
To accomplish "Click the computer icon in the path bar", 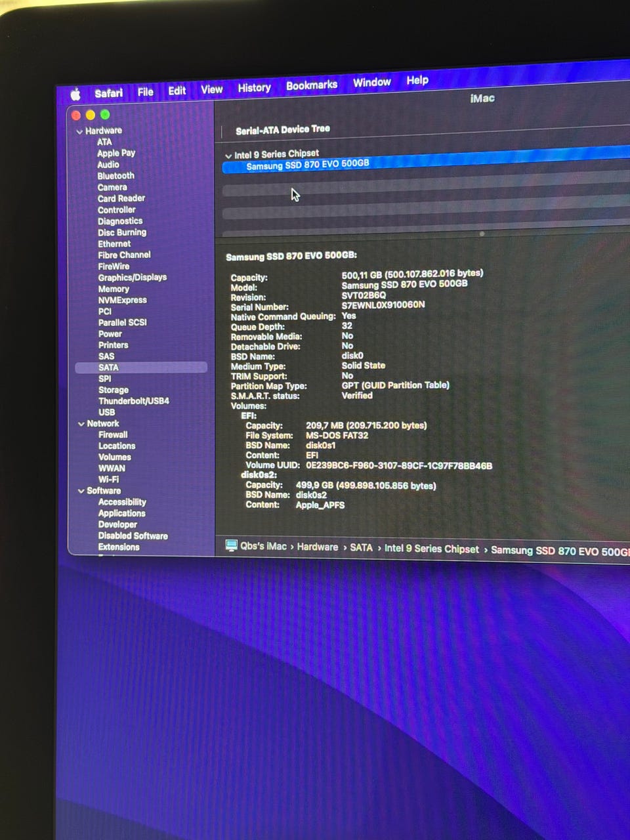I will click(x=231, y=545).
